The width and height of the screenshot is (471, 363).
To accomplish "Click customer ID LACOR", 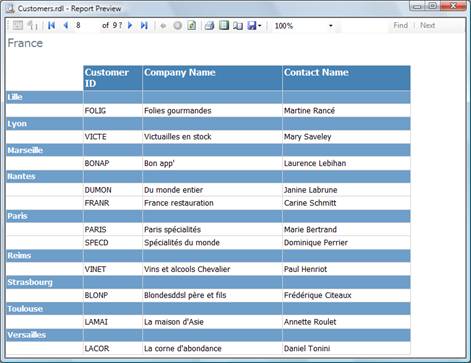I will pos(97,349).
